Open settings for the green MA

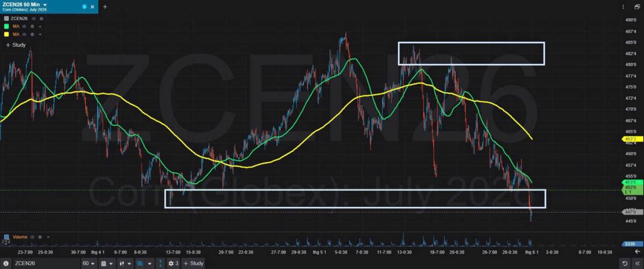32,26
